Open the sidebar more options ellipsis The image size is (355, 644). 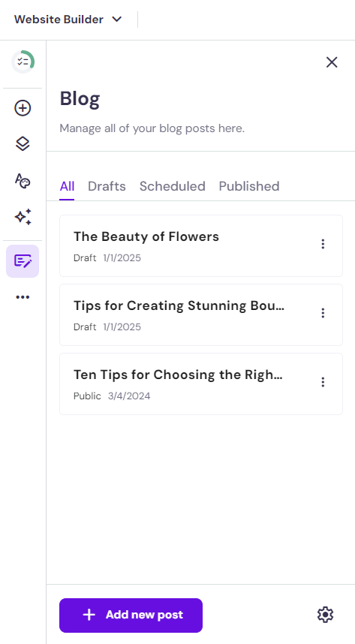point(23,297)
